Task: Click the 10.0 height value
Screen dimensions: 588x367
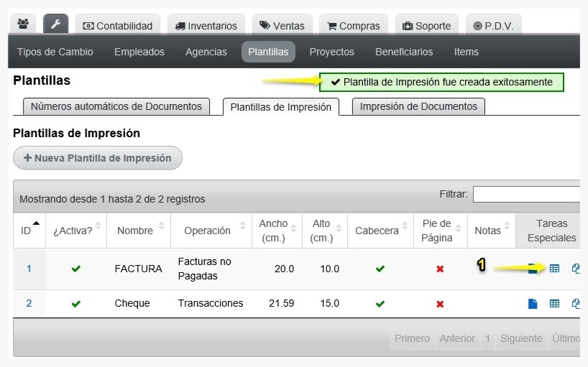Action: pyautogui.click(x=329, y=269)
